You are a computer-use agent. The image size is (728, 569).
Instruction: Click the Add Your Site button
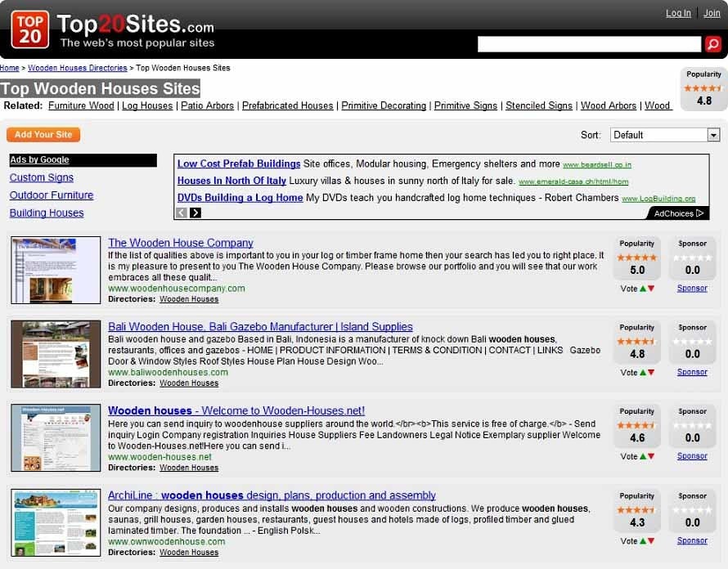[43, 135]
